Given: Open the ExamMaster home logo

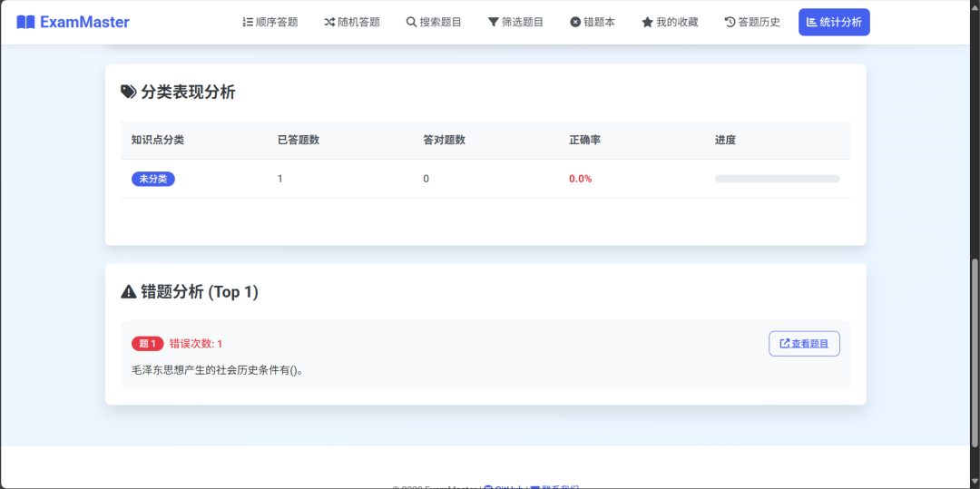Looking at the screenshot, I should pos(73,23).
